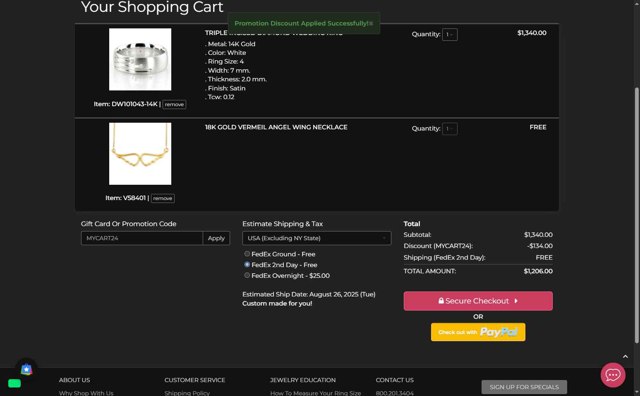
Task: Open the Why Shop With Us link
Action: (x=86, y=393)
